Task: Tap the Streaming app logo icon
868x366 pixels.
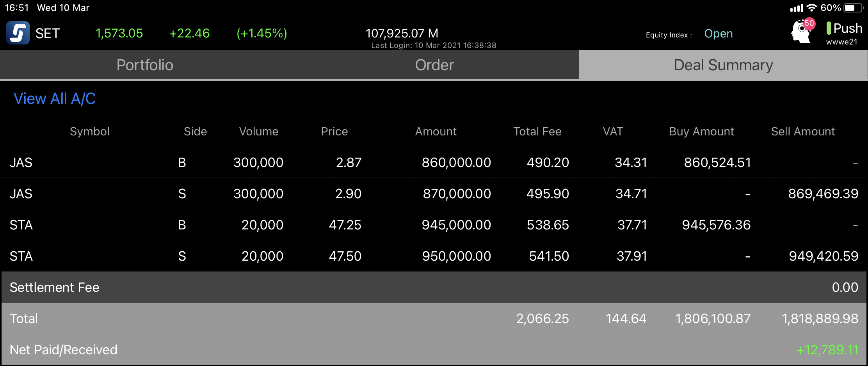Action: [18, 33]
